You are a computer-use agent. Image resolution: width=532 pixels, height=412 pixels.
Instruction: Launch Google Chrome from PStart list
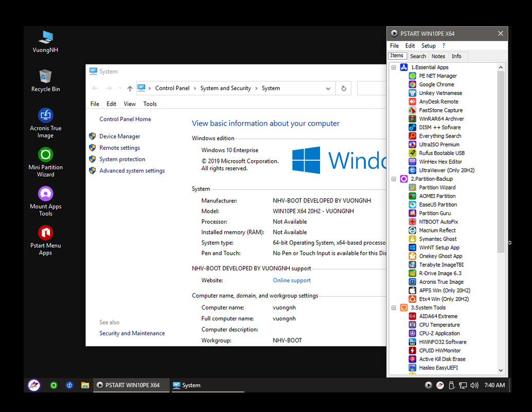click(x=412, y=84)
